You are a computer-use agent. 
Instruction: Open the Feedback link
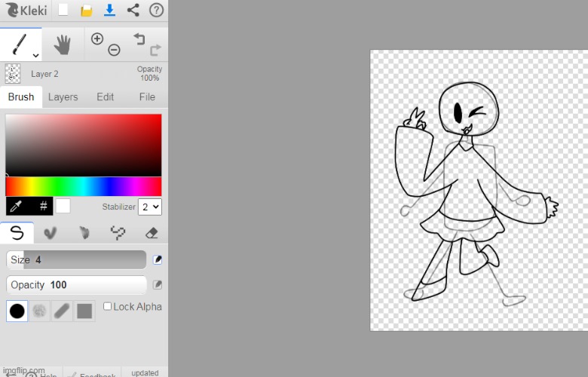point(92,374)
